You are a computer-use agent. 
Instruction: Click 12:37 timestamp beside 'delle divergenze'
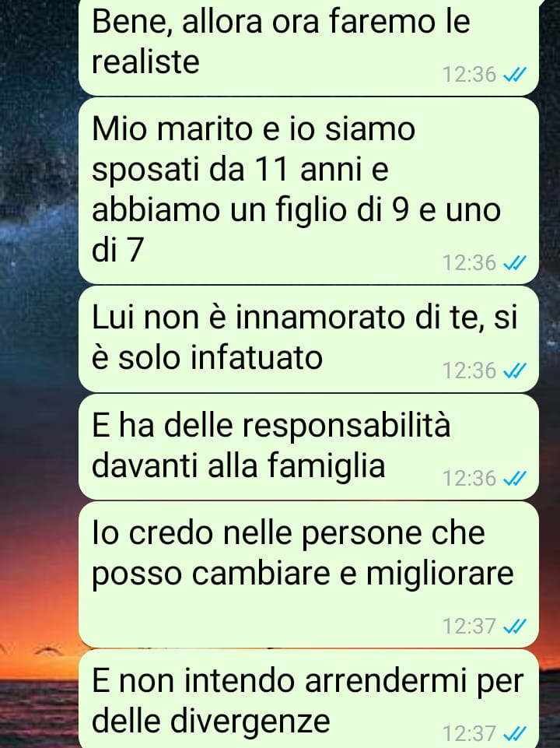point(470,734)
